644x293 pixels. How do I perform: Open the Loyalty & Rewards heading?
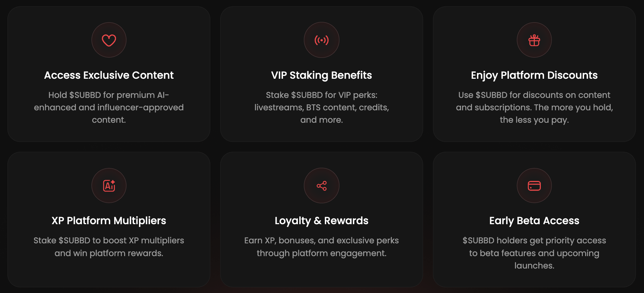322,221
